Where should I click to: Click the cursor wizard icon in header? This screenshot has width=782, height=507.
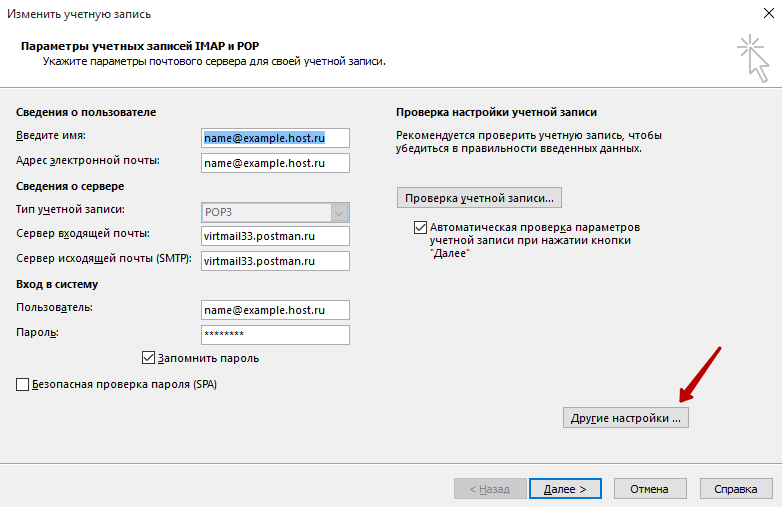pyautogui.click(x=754, y=58)
